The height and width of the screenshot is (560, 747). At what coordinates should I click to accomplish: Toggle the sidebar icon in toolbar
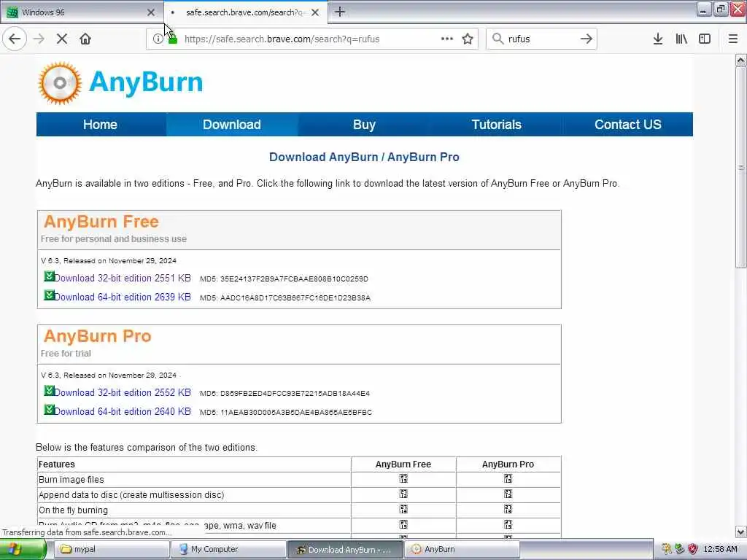[705, 39]
